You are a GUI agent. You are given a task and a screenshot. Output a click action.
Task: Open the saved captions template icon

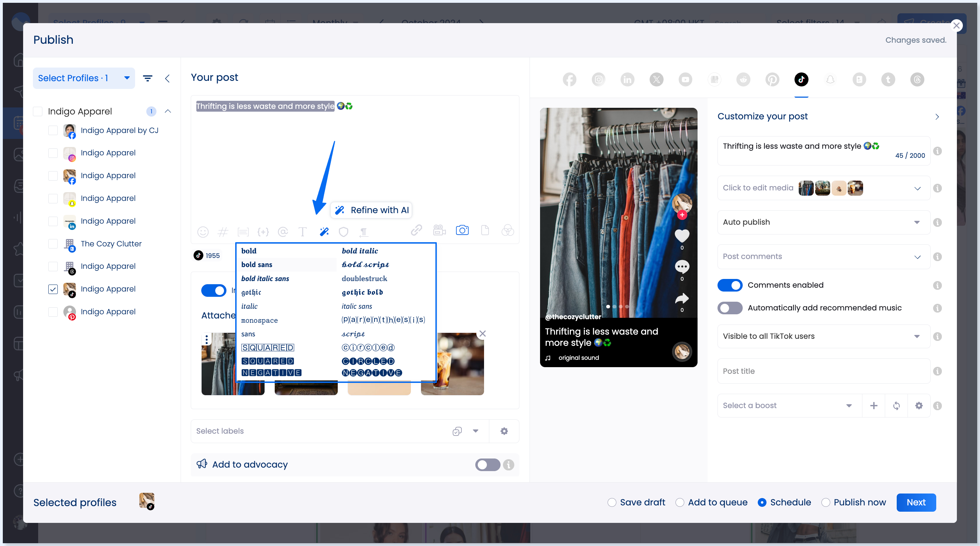(243, 231)
